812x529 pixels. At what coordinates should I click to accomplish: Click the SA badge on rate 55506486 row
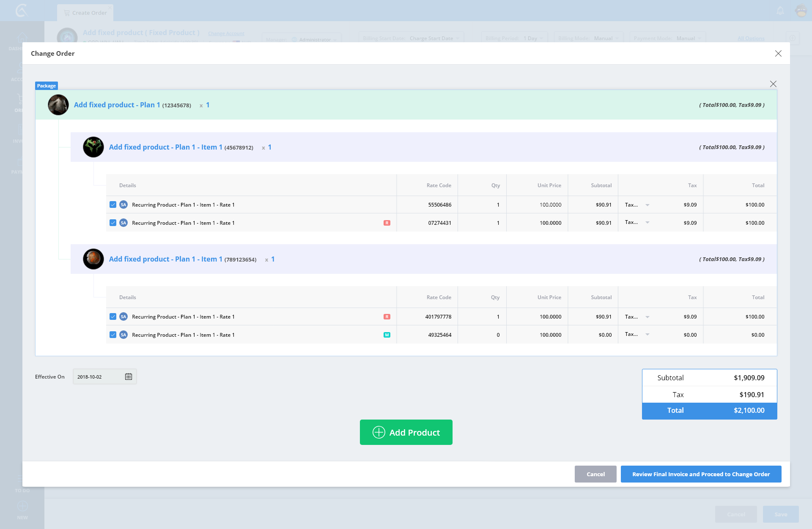point(123,205)
